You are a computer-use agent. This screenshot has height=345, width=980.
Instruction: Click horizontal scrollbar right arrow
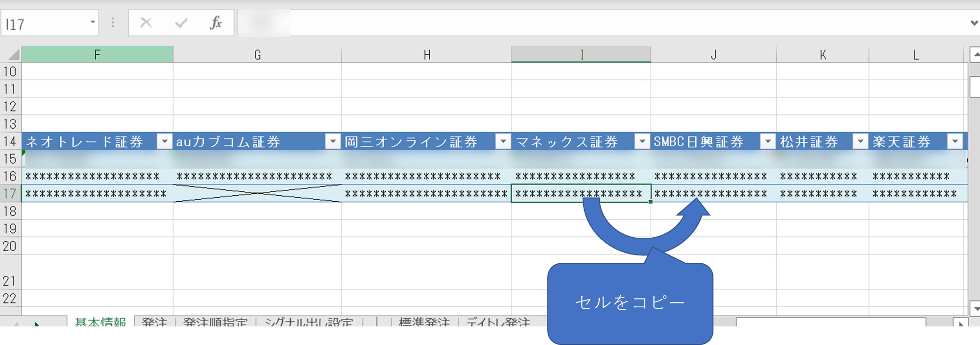[x=960, y=323]
